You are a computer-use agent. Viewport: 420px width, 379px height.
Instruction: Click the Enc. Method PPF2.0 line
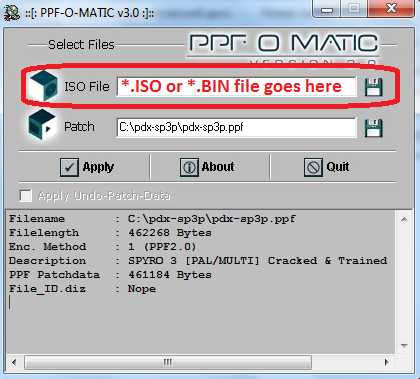(102, 247)
